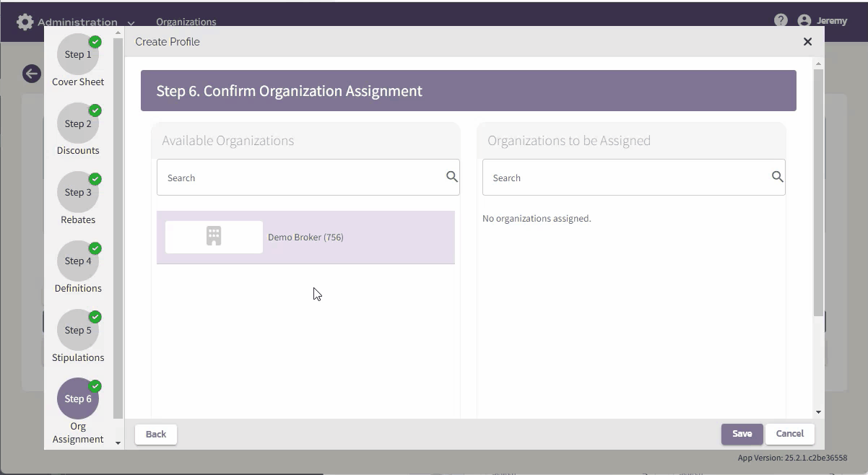Click the dialog content scroll-down arrow
Screen dimensions: 868x475
tap(818, 412)
